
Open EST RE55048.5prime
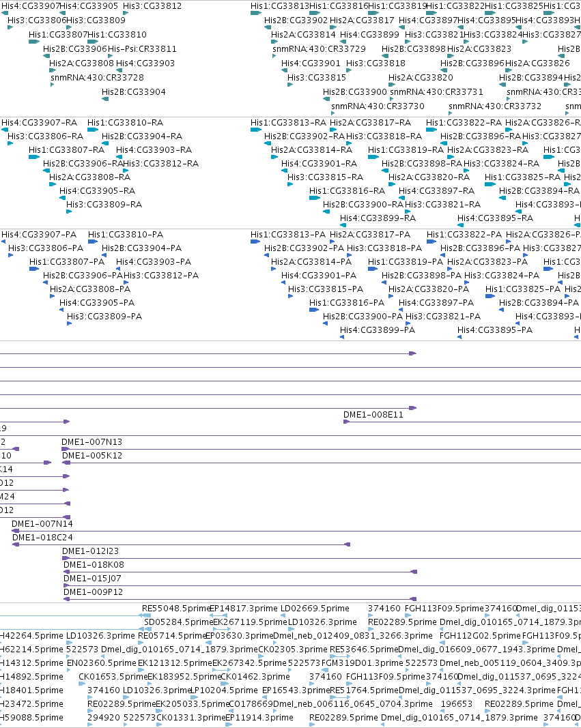(x=176, y=609)
